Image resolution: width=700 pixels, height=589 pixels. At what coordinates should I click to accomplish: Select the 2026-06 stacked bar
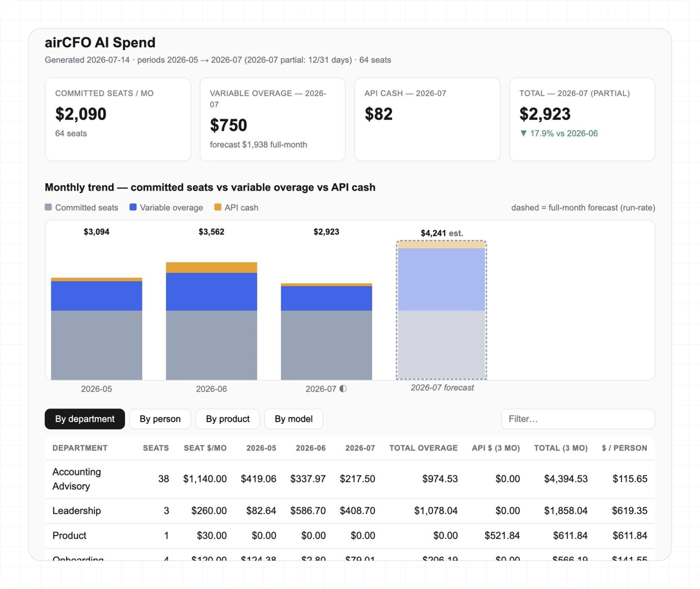212,321
